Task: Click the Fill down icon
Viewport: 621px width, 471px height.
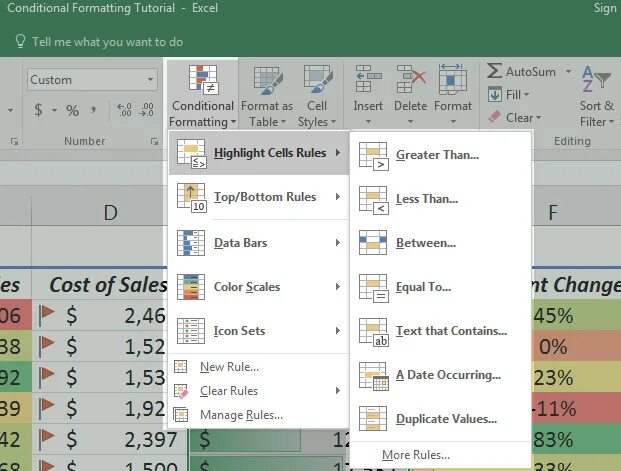Action: 494,95
